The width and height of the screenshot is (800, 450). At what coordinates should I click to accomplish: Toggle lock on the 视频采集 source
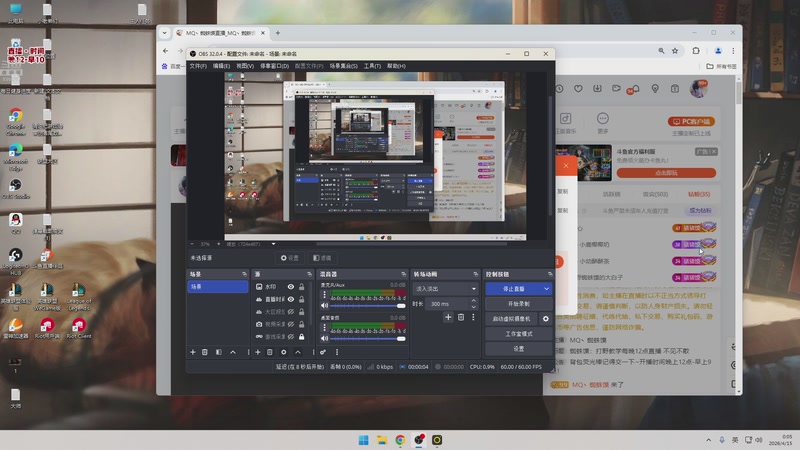click(302, 324)
